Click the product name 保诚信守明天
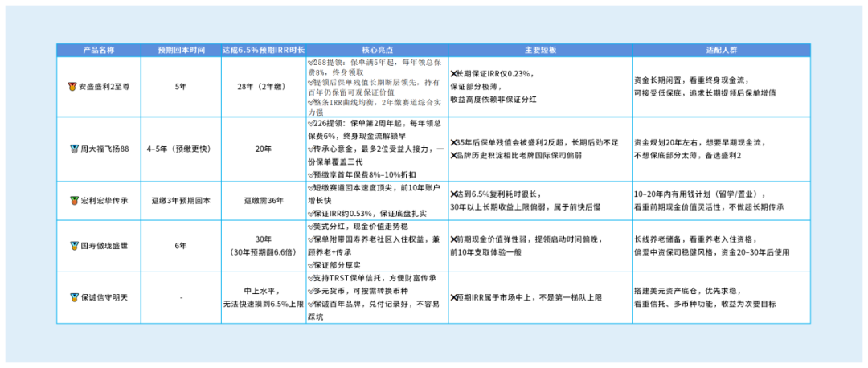 click(x=104, y=298)
